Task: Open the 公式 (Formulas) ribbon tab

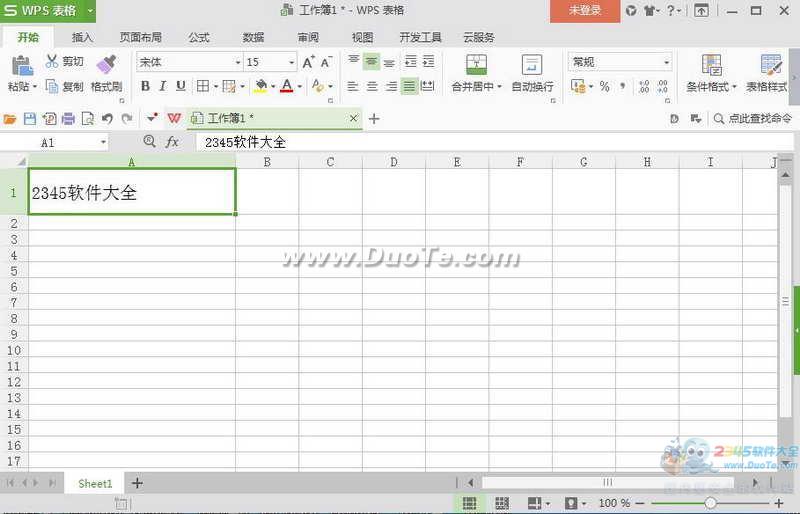Action: [199, 37]
